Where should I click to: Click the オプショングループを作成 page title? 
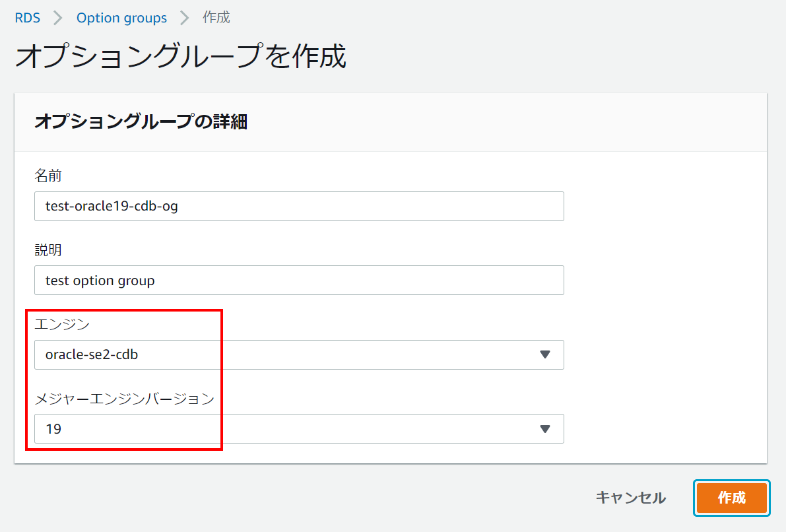point(180,55)
